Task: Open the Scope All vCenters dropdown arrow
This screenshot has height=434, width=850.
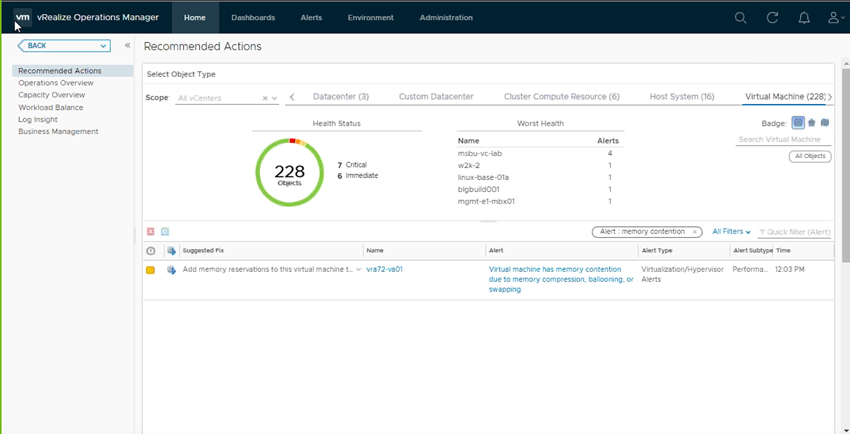Action: [x=274, y=98]
